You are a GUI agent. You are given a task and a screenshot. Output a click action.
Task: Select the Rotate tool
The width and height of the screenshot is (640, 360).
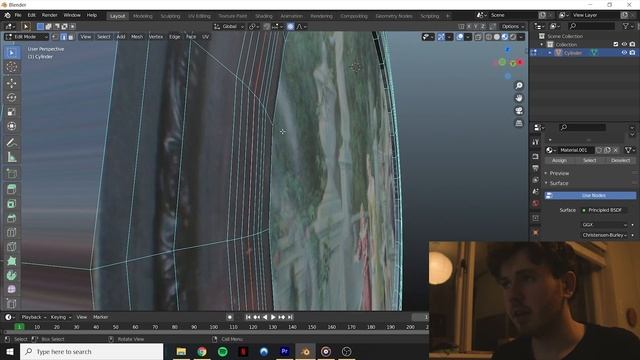pos(11,98)
